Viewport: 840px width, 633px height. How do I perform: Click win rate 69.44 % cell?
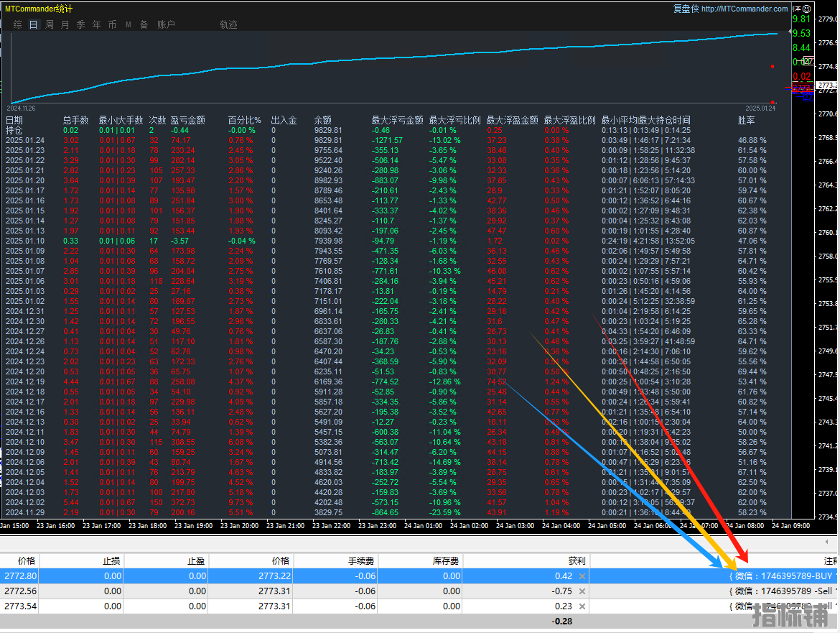click(752, 371)
